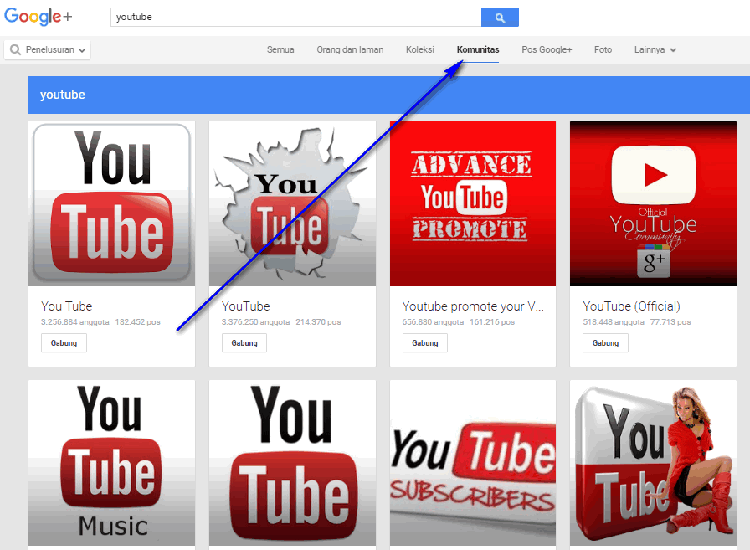Open the Foto tab

tap(603, 50)
